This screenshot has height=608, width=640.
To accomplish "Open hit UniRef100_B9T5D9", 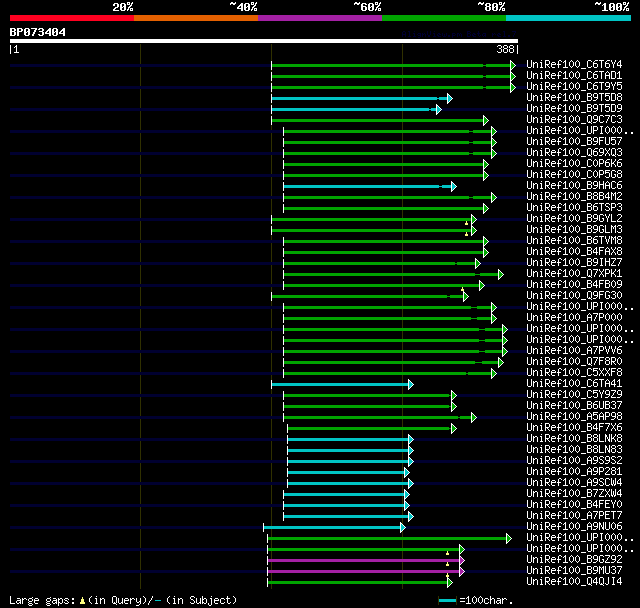I will (574, 109).
